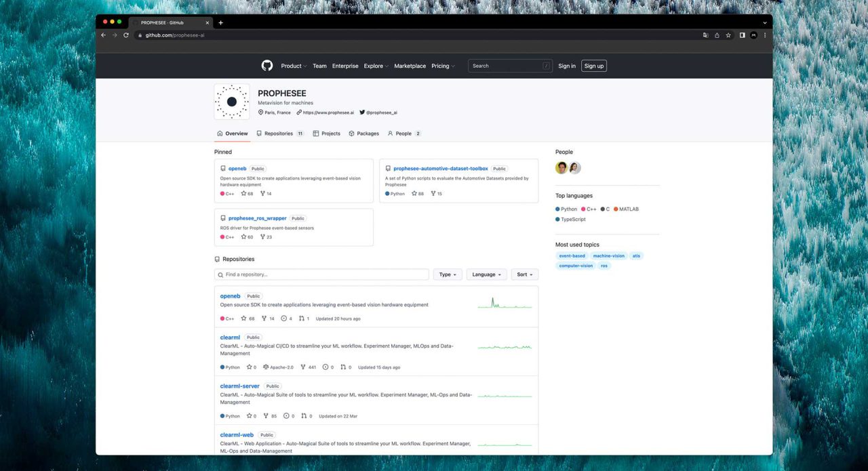Screen dimensions: 868x471
Task: Click the location pin icon beside Paris, France
Action: pos(260,112)
